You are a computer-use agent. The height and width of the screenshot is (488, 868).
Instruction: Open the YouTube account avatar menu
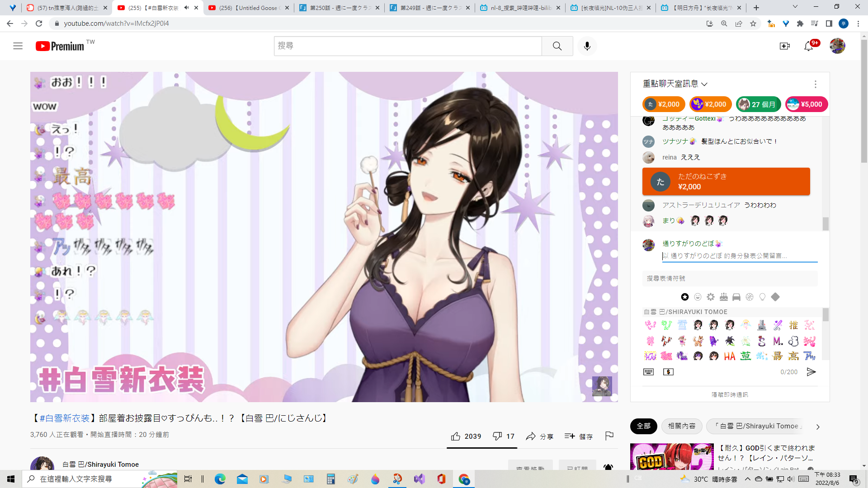837,46
